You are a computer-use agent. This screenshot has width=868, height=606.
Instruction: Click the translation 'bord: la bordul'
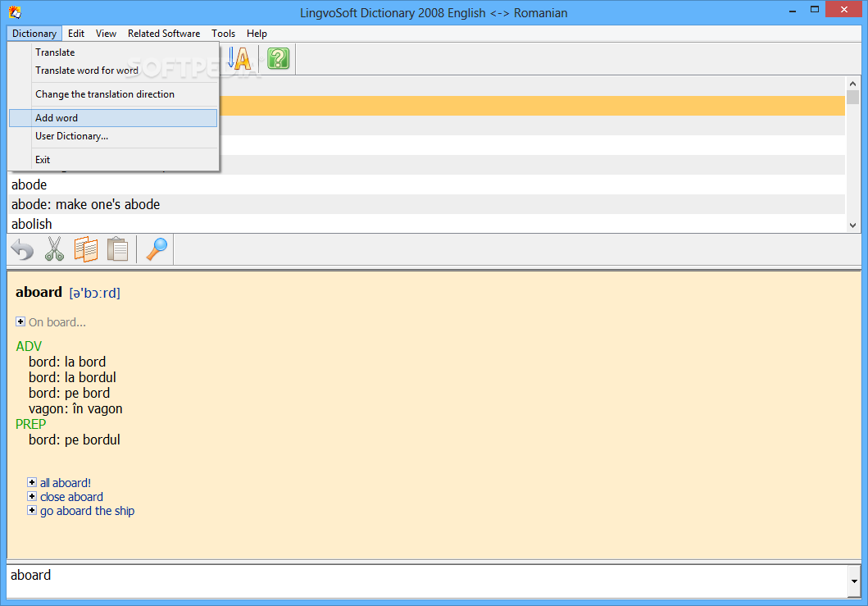point(72,377)
